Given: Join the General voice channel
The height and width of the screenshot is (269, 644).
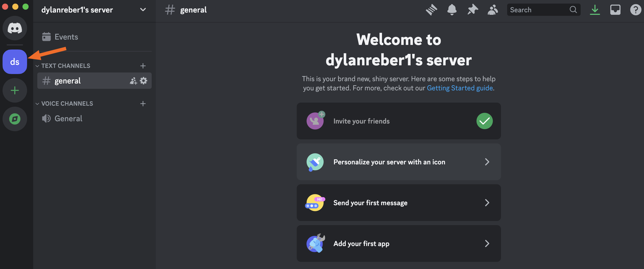Looking at the screenshot, I should coord(94,118).
